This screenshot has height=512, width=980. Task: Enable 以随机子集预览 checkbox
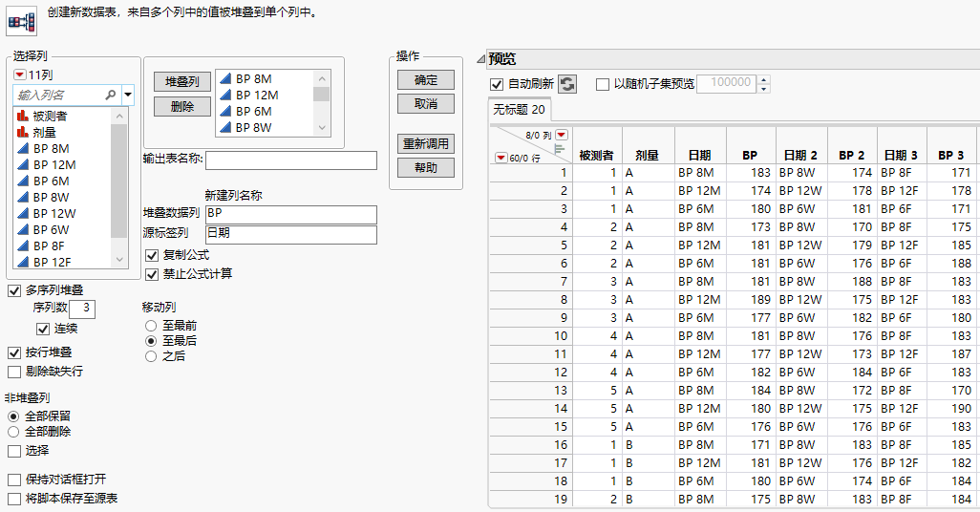coord(603,84)
